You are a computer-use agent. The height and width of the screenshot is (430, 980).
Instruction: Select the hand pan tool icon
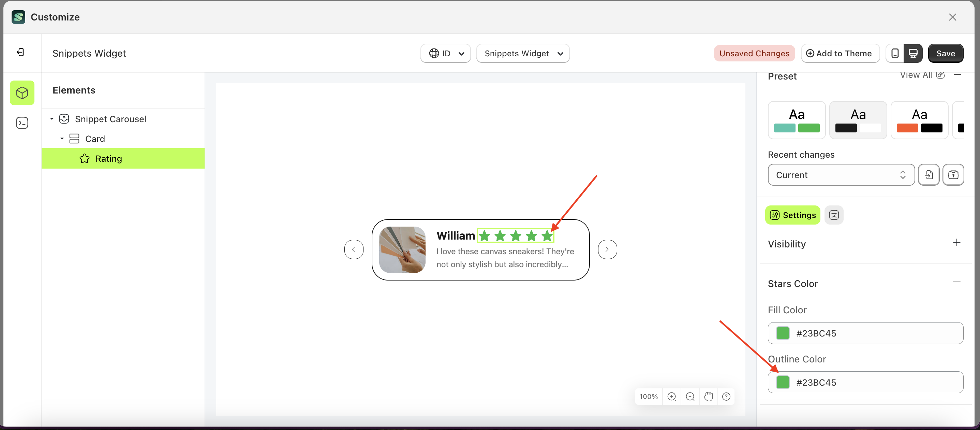708,396
